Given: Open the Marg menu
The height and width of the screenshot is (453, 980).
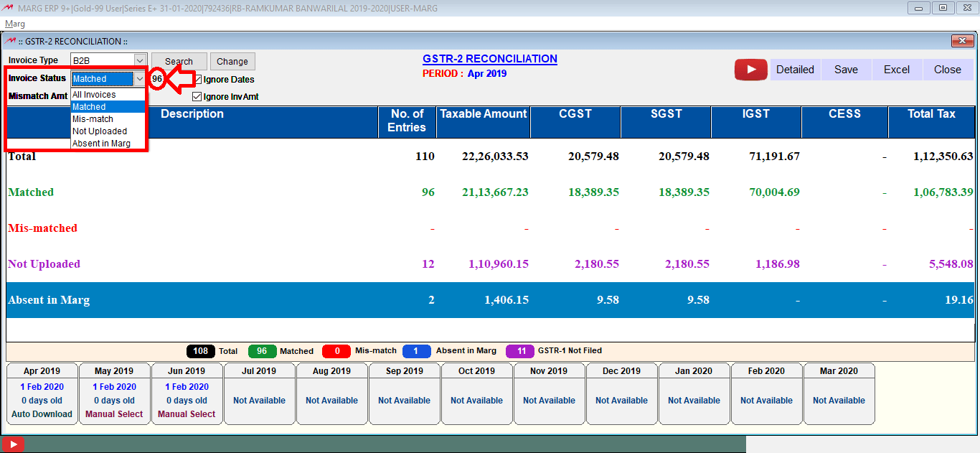Looking at the screenshot, I should pos(14,24).
